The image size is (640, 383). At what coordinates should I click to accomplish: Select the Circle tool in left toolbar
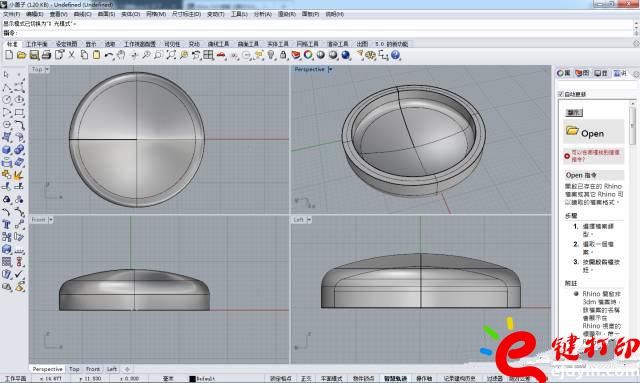click(7, 100)
